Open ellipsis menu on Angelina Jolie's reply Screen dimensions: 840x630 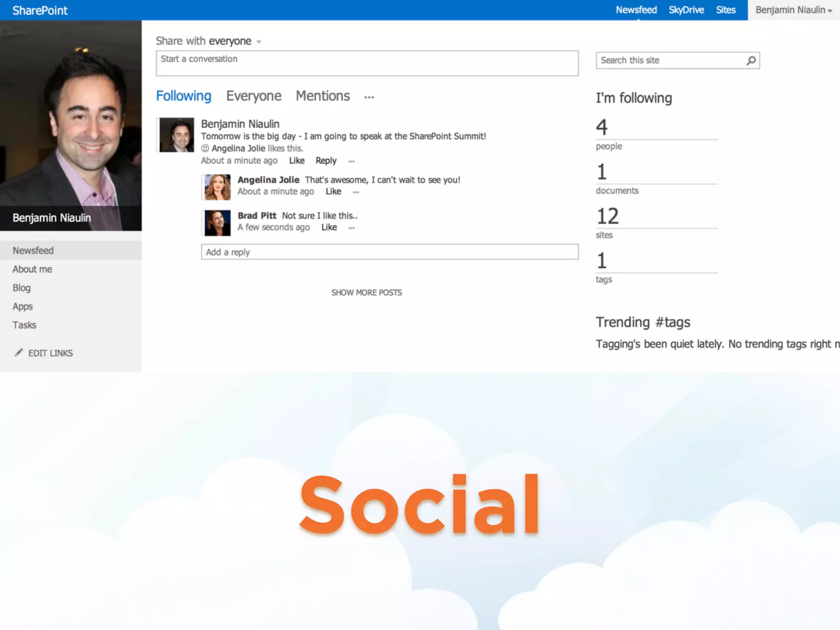click(356, 192)
